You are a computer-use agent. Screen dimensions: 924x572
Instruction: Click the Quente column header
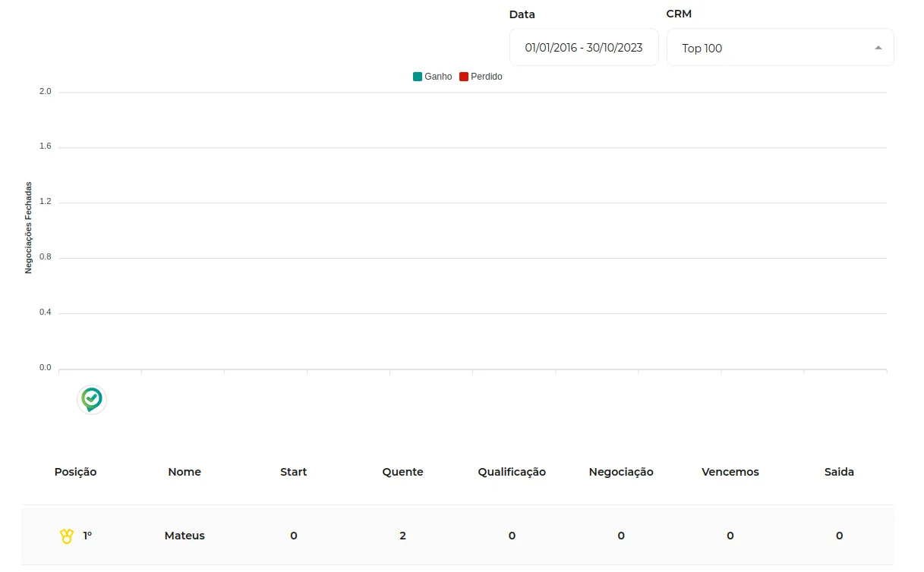tap(403, 472)
